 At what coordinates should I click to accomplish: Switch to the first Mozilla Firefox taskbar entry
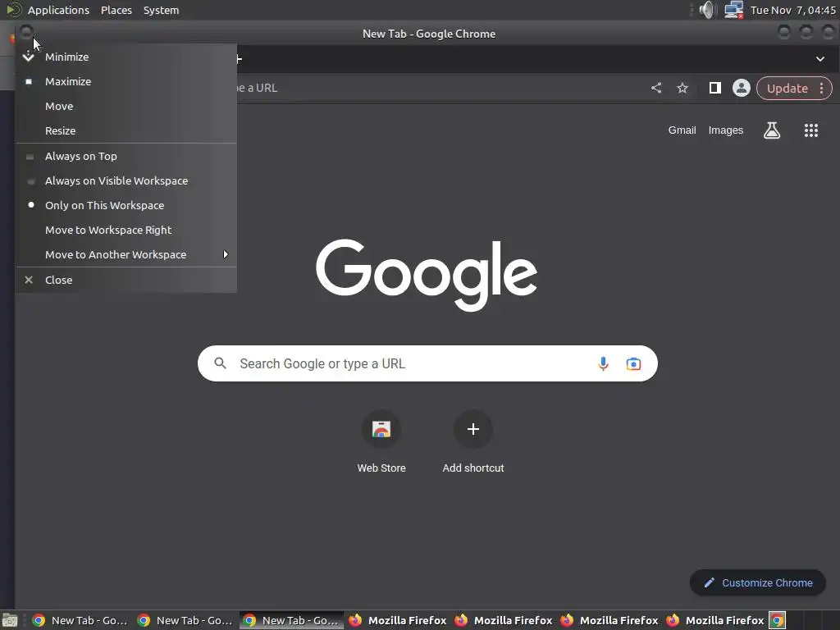coord(398,620)
